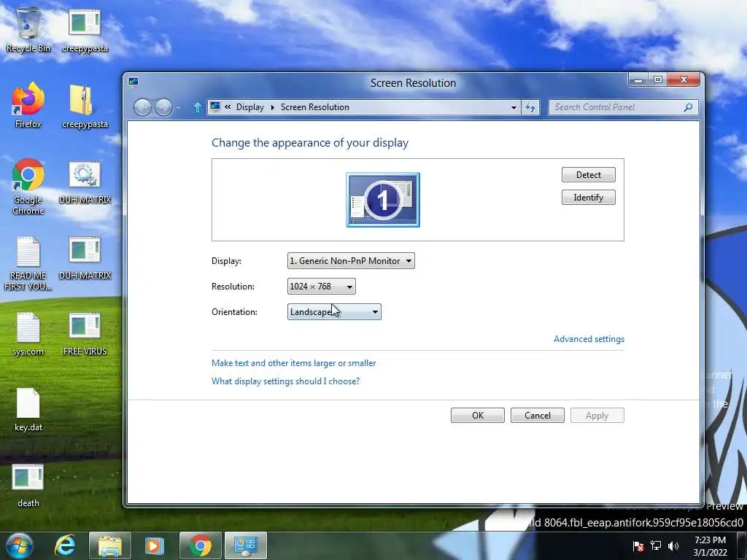The image size is (747, 560).
Task: Select the READ ME FIRST text file
Action: (28, 262)
